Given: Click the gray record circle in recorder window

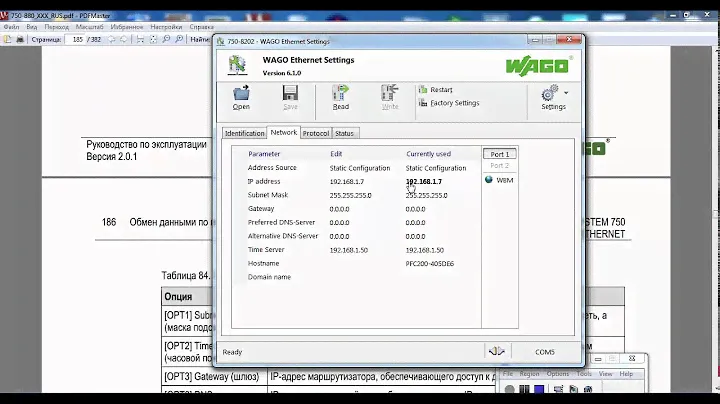Looking at the screenshot, I should coord(509,390).
